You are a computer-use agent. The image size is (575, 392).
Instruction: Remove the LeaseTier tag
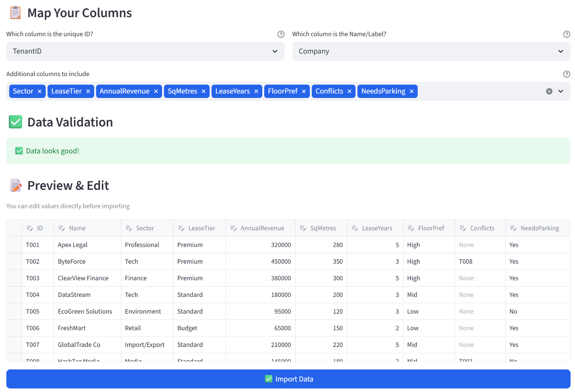(x=88, y=91)
